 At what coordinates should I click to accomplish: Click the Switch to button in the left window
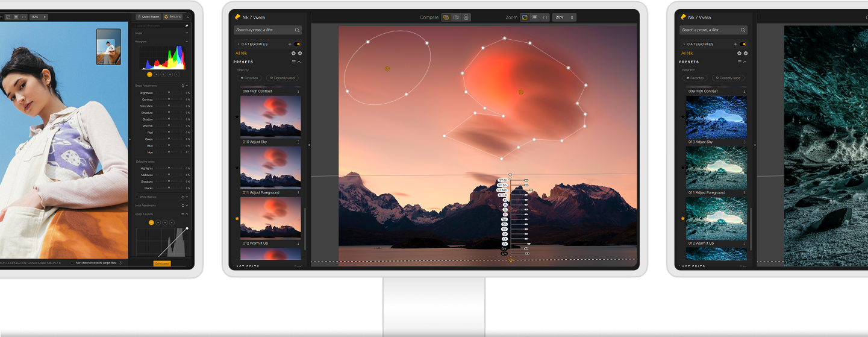point(173,17)
